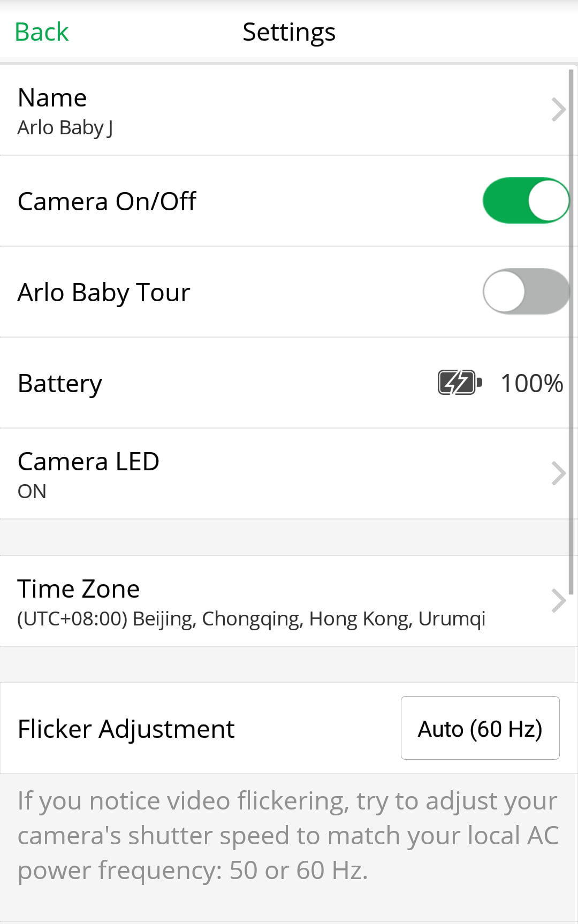The height and width of the screenshot is (924, 578).
Task: Tap the UTC+08:00 Beijing time zone text
Action: click(252, 619)
